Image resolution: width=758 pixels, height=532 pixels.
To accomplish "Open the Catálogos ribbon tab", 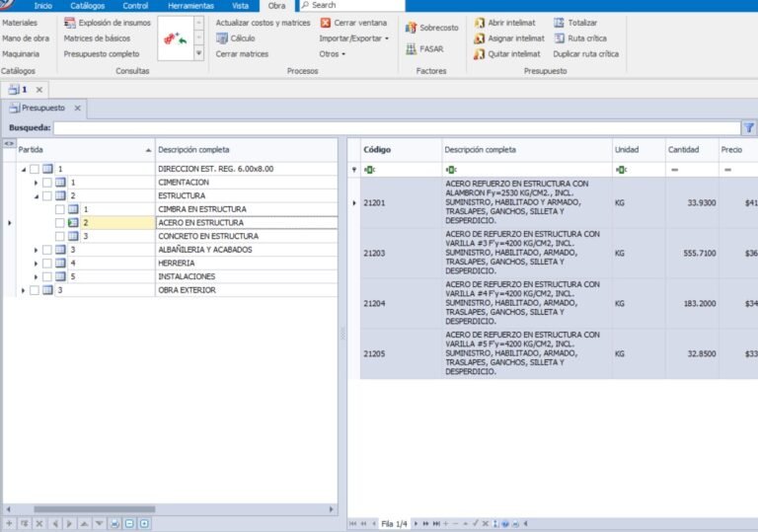I will pos(88,6).
